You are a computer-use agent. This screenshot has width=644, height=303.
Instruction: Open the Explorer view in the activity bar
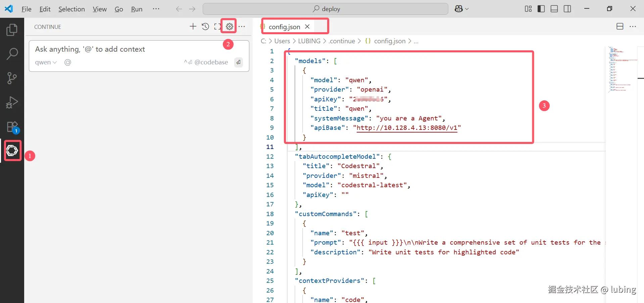coord(12,30)
